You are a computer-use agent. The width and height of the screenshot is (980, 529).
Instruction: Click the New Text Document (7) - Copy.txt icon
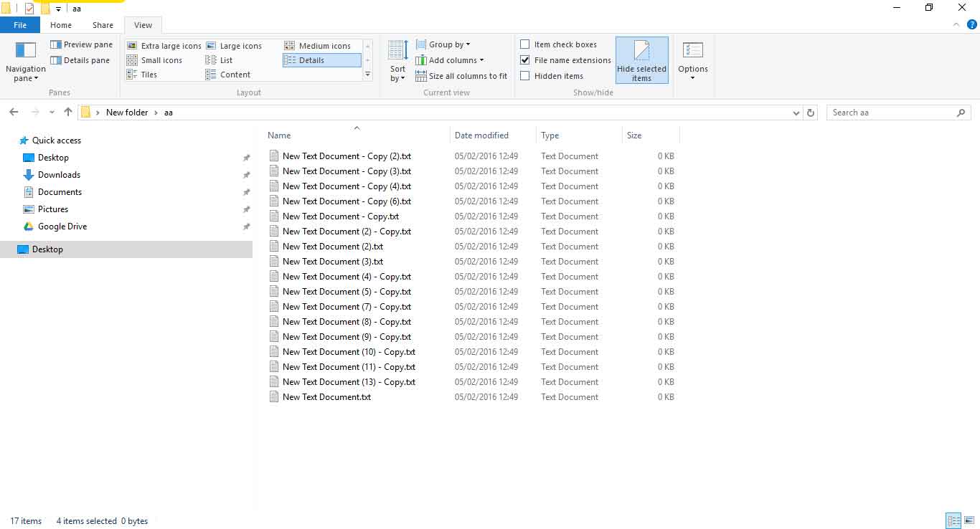[x=273, y=307]
